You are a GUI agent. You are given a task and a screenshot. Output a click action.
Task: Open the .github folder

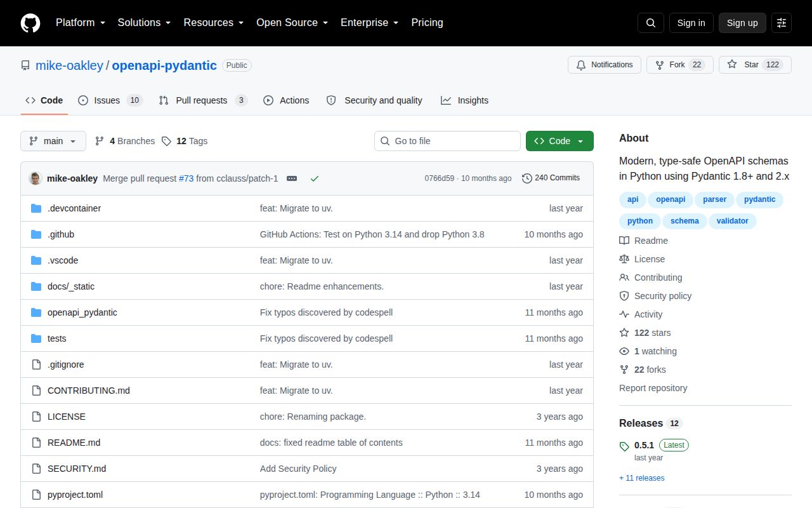coord(61,234)
